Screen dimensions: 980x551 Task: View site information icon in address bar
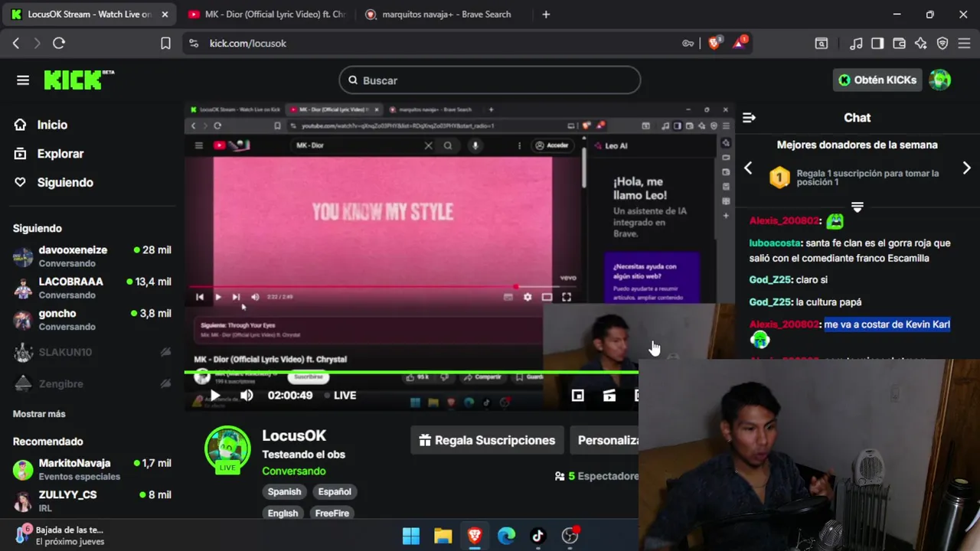point(193,44)
